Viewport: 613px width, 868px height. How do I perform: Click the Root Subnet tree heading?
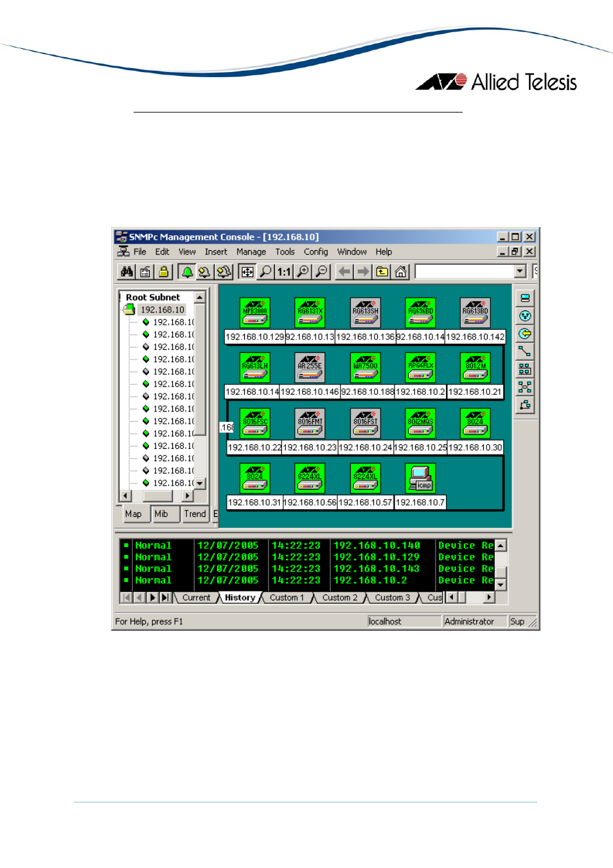pos(153,298)
